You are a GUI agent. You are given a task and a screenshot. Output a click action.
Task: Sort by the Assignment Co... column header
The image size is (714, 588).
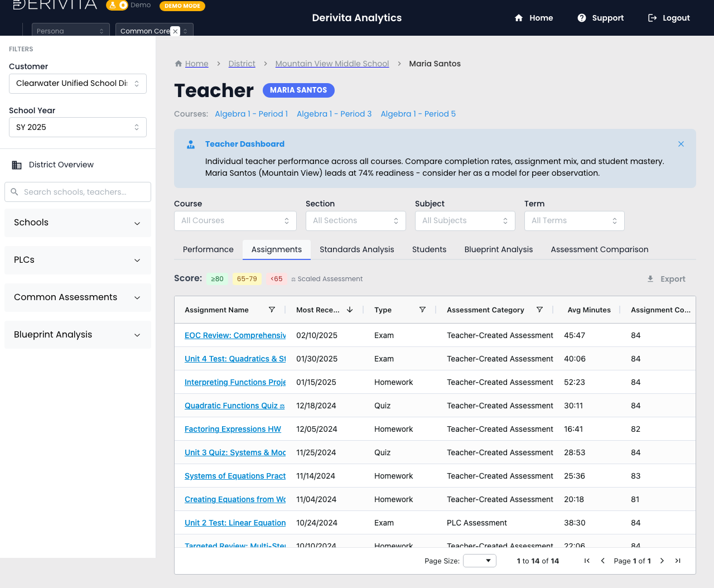660,310
